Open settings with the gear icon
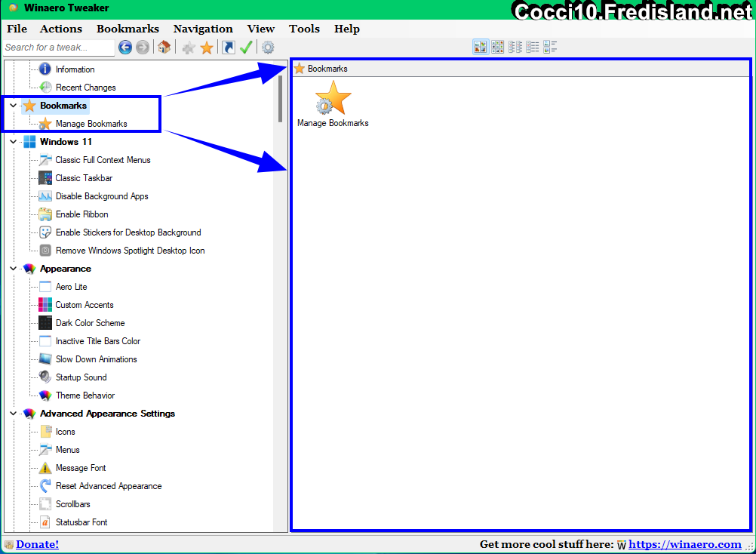The width and height of the screenshot is (756, 554). point(268,48)
